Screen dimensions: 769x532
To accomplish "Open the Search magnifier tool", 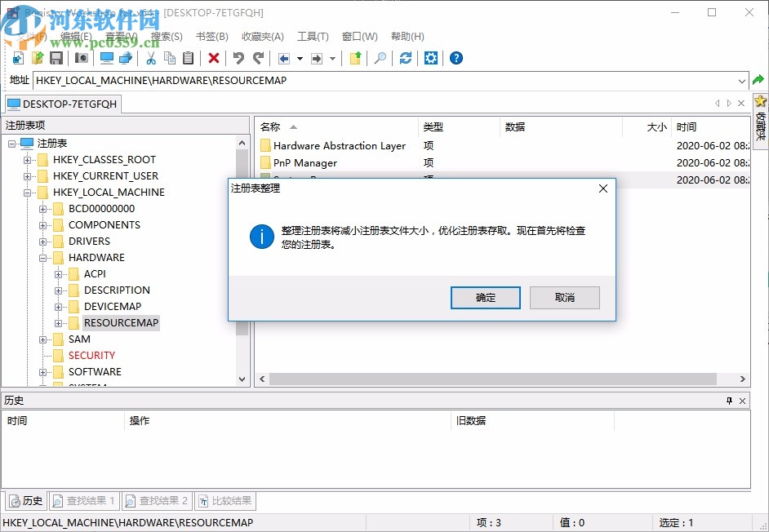I will [381, 58].
